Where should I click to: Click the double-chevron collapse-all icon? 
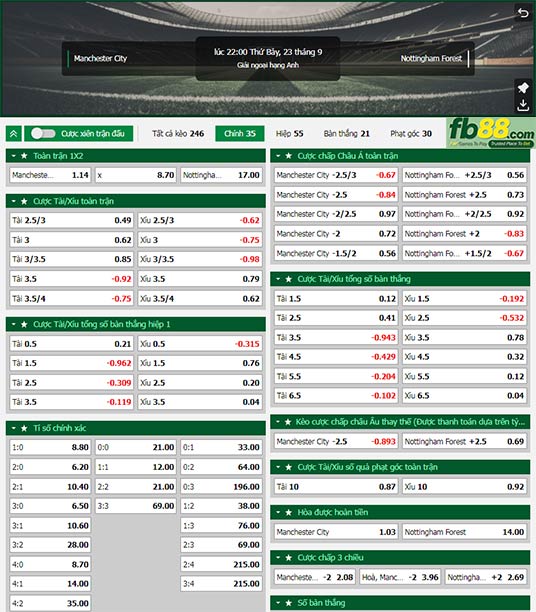tap(14, 134)
